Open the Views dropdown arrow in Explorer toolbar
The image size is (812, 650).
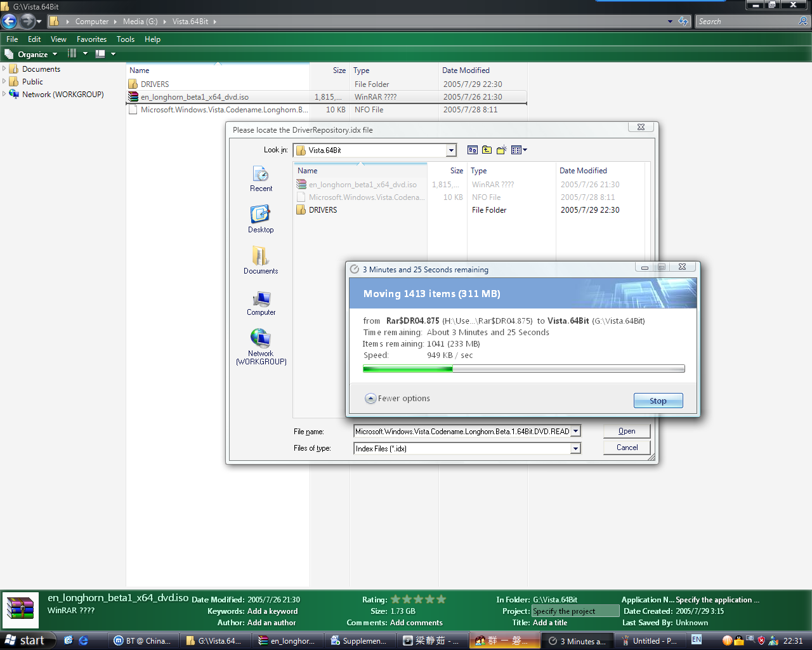click(85, 54)
